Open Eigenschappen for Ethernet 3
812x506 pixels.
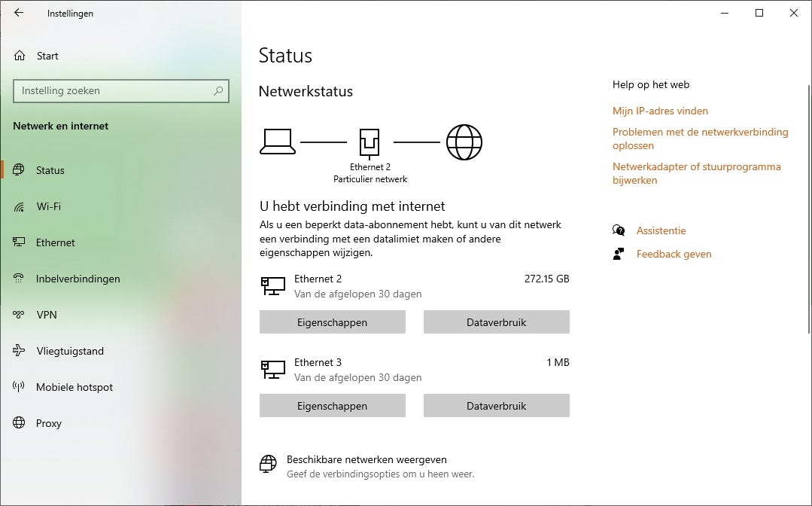332,406
